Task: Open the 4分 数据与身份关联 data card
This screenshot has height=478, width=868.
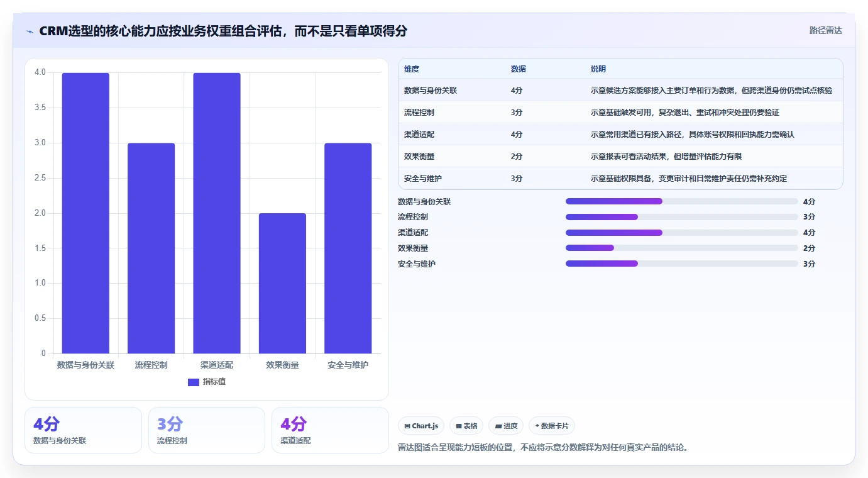Action: pos(83,430)
